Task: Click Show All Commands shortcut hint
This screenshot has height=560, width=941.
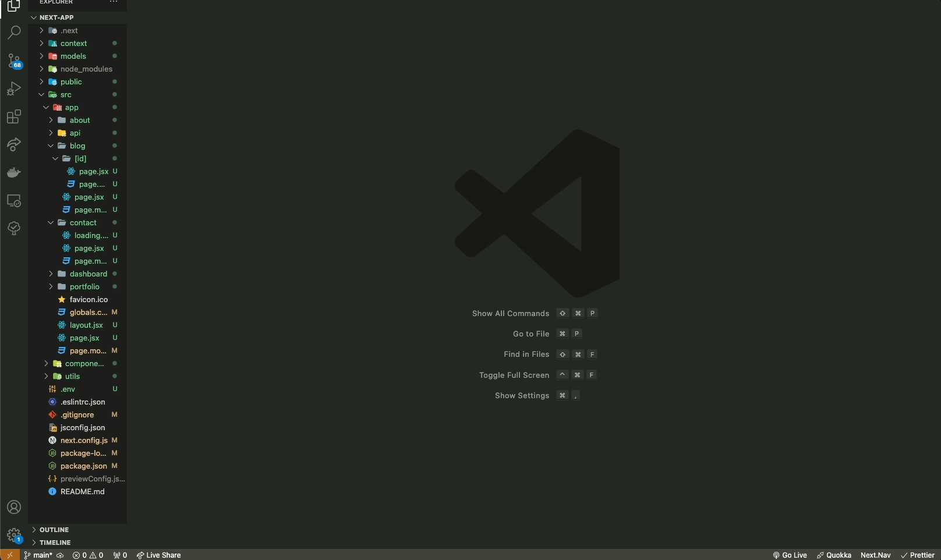Action: pyautogui.click(x=535, y=313)
